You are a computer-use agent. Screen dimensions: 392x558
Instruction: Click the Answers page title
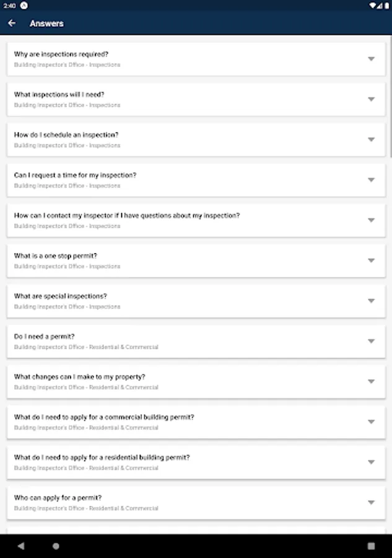tap(46, 24)
